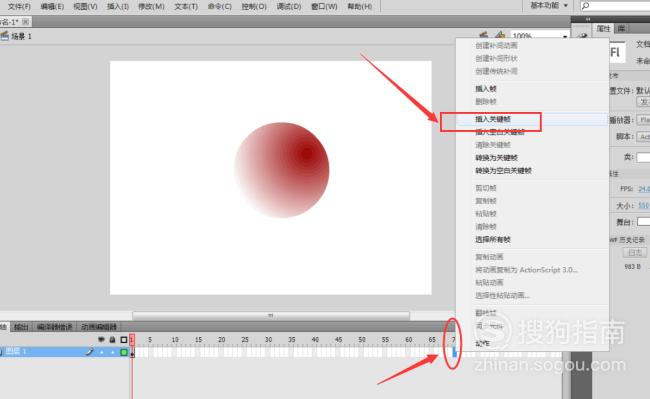This screenshot has height=399, width=650.
Task: Toggle green outline square of 图层 1
Action: (124, 352)
